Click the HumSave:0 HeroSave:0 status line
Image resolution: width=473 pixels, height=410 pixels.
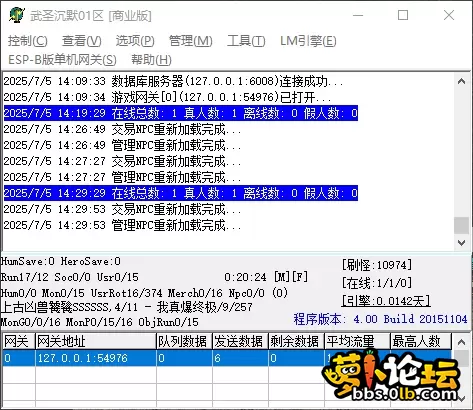61,261
